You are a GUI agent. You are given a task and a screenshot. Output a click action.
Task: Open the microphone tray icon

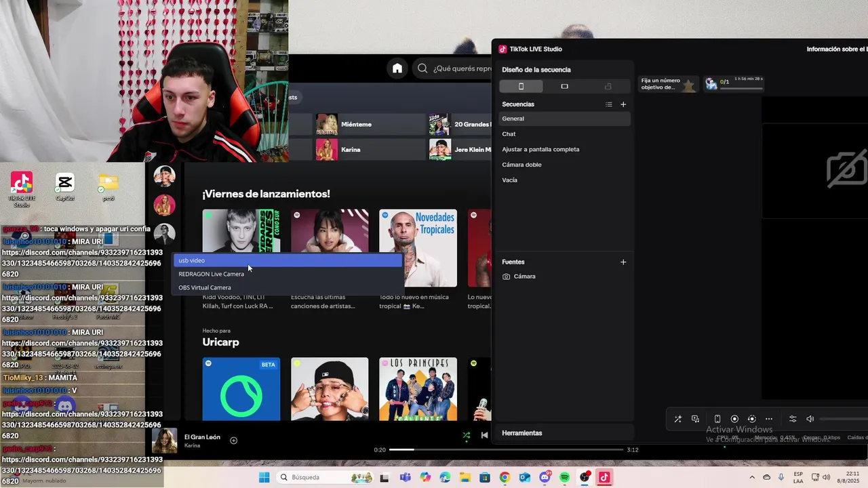point(781,477)
